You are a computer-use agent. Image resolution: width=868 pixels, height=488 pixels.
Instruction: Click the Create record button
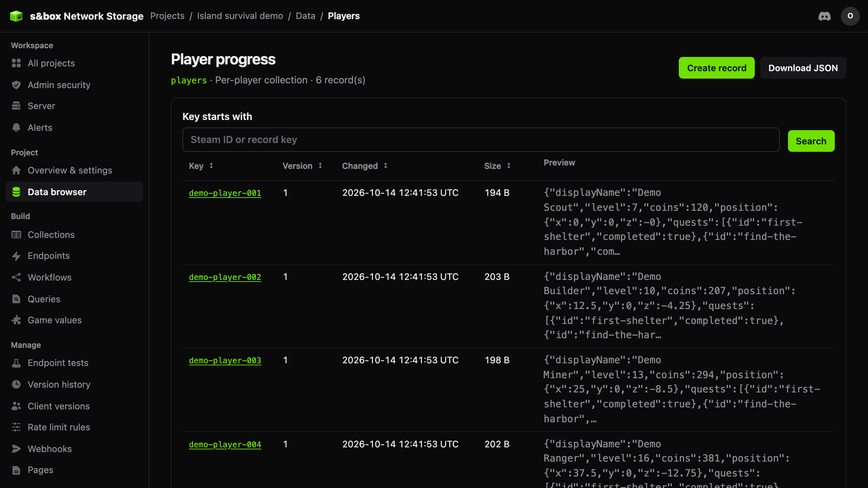point(716,68)
